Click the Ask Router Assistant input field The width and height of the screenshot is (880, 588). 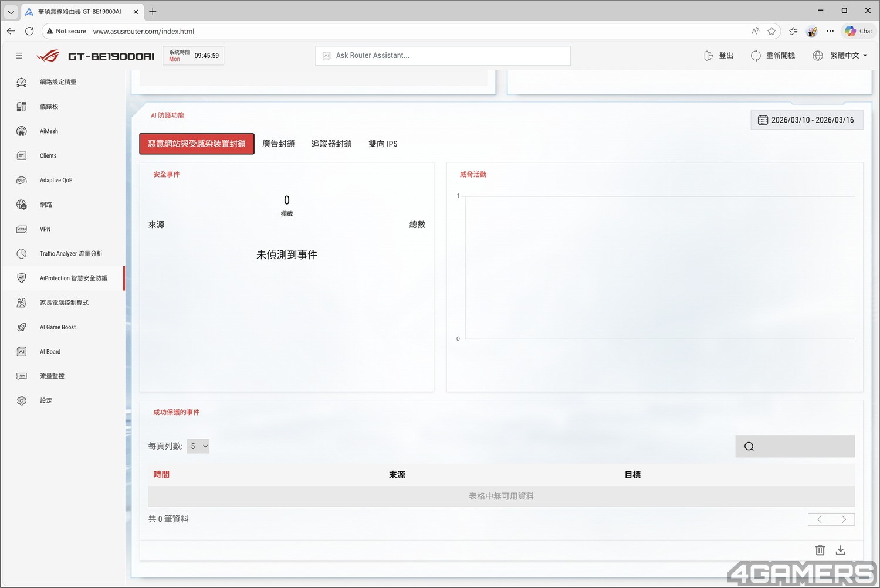click(x=443, y=56)
